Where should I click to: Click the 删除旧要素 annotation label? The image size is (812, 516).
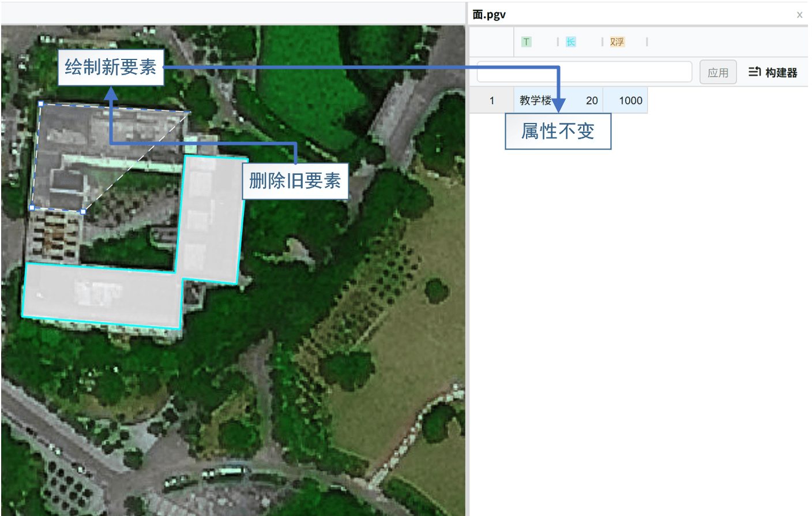pos(295,181)
